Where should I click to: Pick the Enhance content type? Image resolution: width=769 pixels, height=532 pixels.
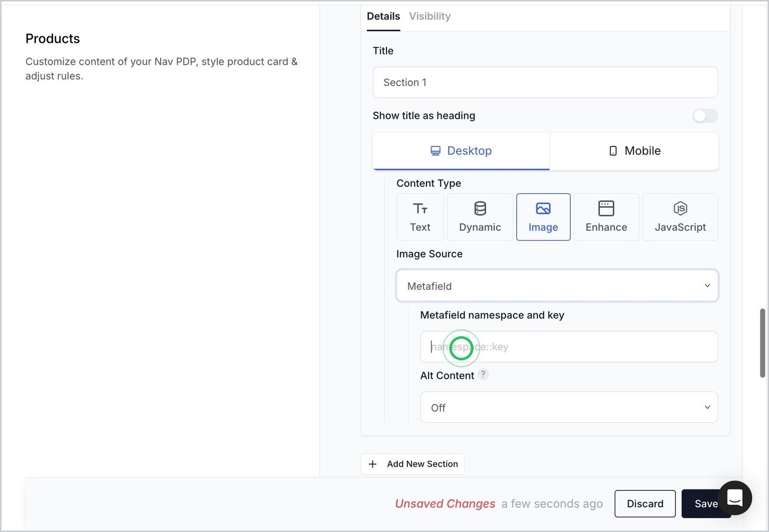click(x=606, y=217)
